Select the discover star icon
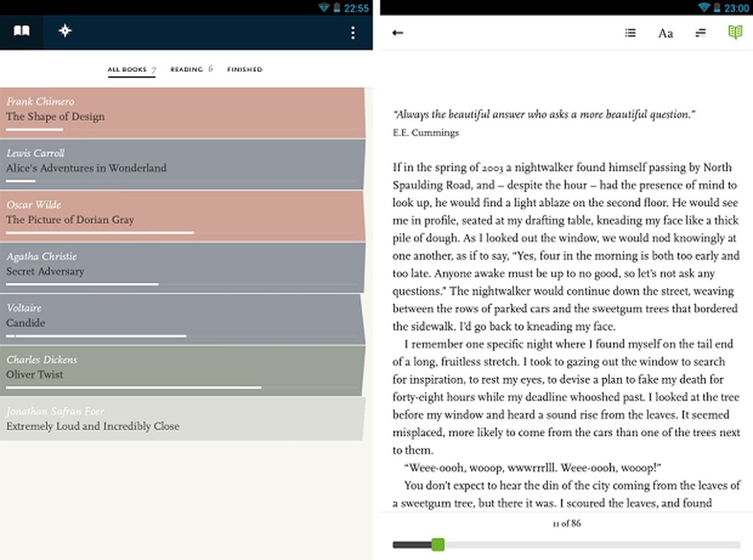This screenshot has width=753, height=560. pyautogui.click(x=65, y=31)
